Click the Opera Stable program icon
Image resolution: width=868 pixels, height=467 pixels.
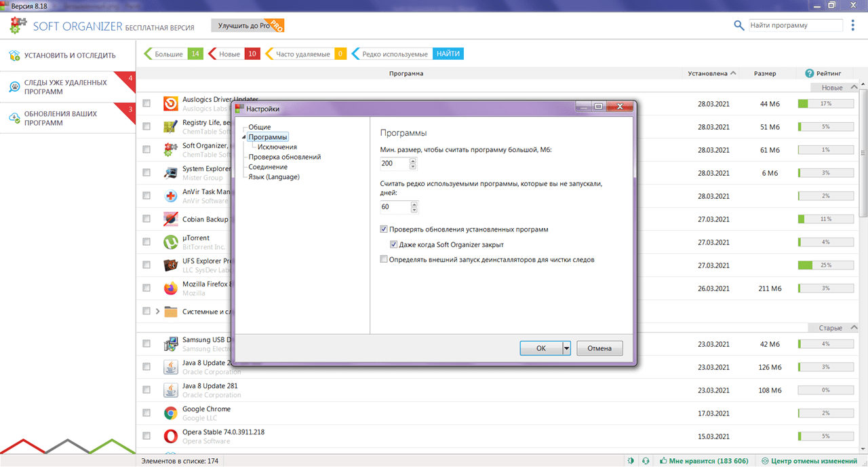pyautogui.click(x=171, y=436)
